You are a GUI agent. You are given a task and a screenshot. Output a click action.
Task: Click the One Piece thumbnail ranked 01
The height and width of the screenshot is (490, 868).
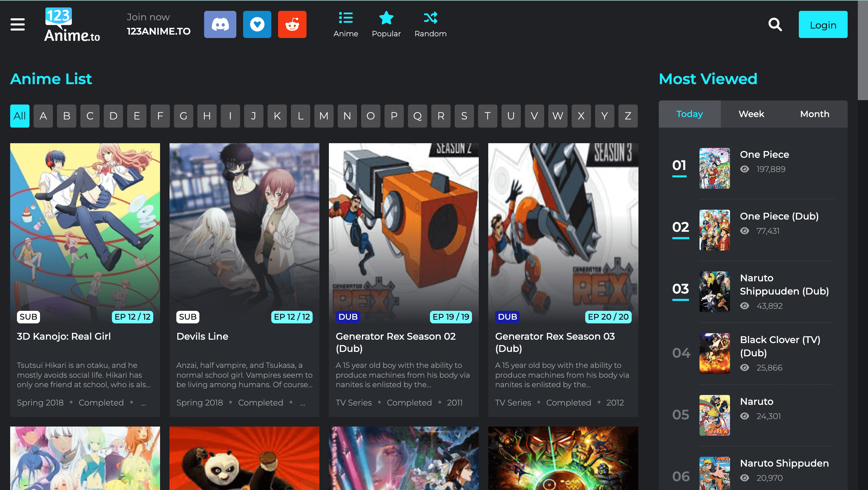(x=715, y=168)
